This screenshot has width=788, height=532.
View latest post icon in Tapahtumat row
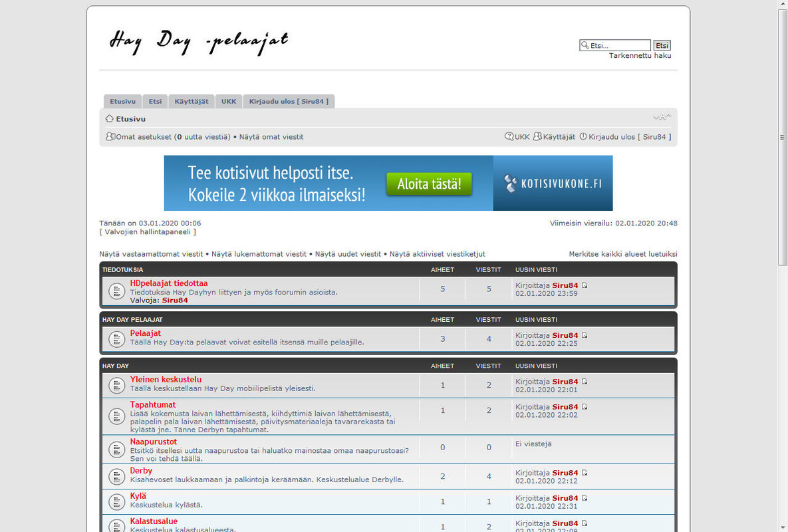pos(584,406)
